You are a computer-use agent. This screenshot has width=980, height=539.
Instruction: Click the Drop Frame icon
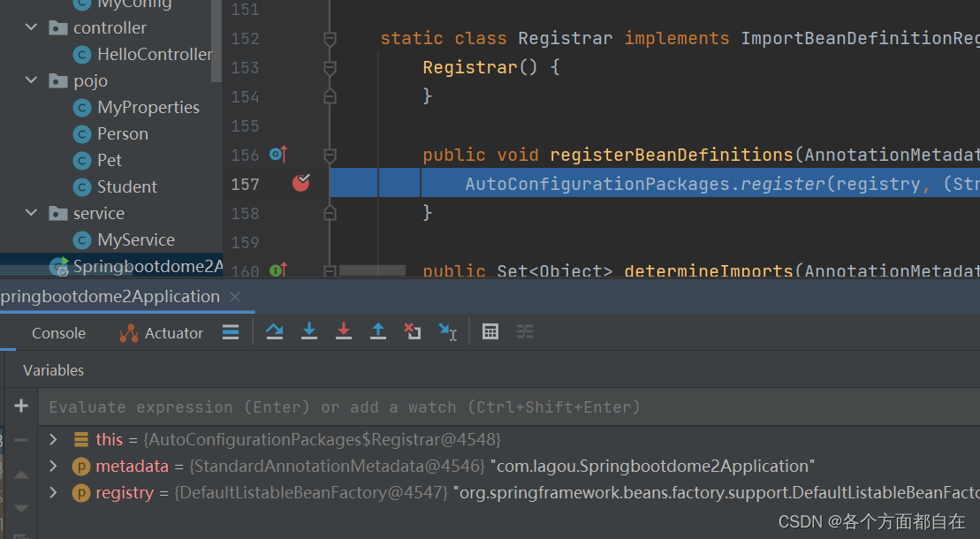click(413, 331)
